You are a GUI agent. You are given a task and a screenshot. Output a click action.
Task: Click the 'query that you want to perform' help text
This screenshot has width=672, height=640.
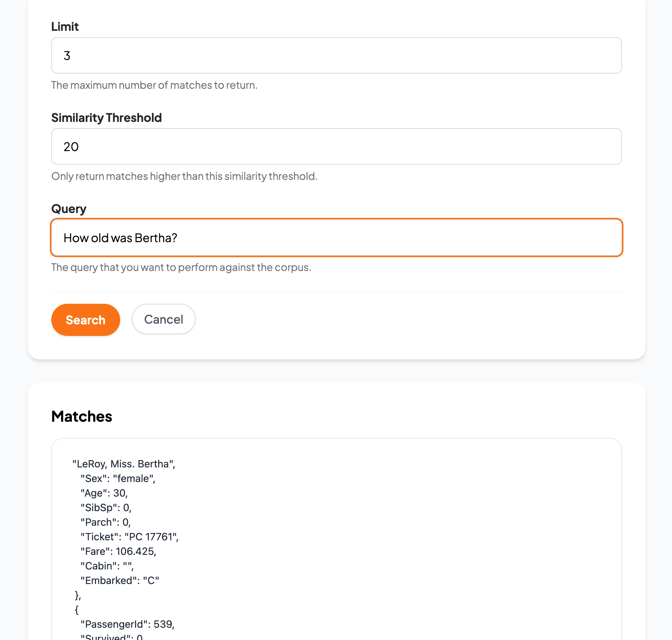click(x=181, y=267)
